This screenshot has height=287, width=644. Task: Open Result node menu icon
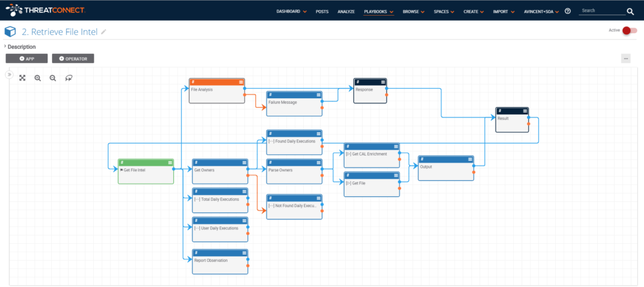click(x=525, y=111)
